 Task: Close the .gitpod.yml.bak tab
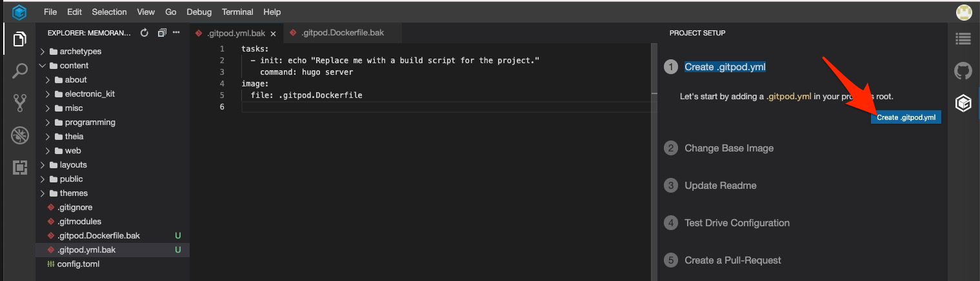pyautogui.click(x=273, y=34)
